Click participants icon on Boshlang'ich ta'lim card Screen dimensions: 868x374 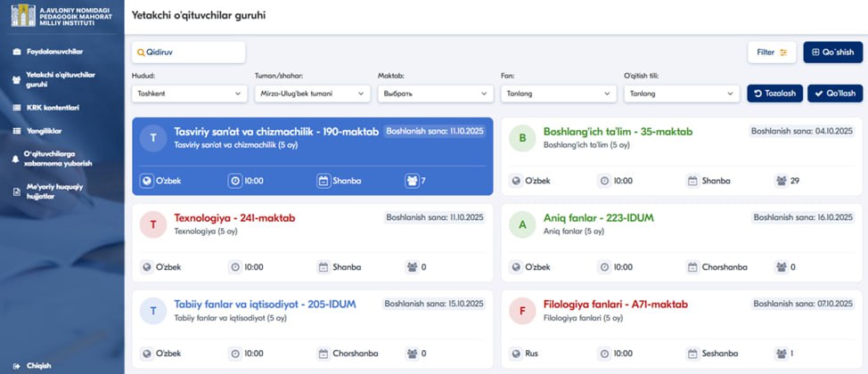pos(781,181)
